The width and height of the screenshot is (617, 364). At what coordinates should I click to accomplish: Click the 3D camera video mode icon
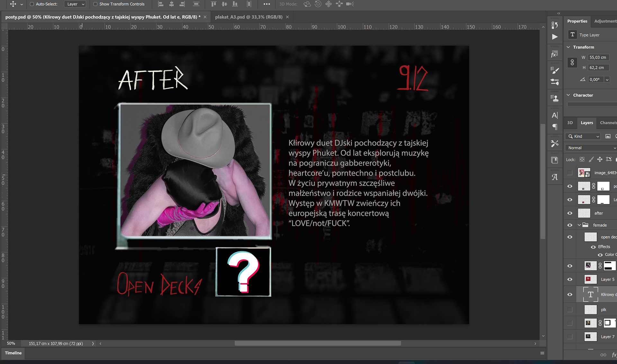350,4
